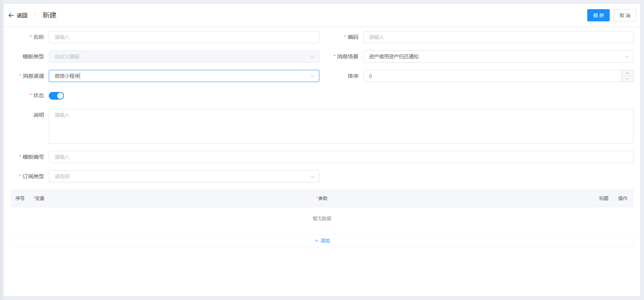Click the 返回 back link
644x300 pixels.
click(22, 15)
